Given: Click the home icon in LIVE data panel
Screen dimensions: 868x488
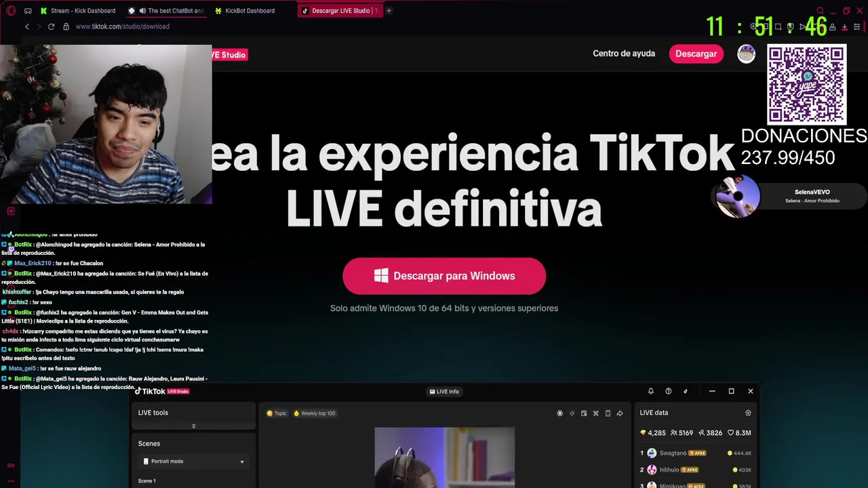Looking at the screenshot, I should [x=748, y=413].
